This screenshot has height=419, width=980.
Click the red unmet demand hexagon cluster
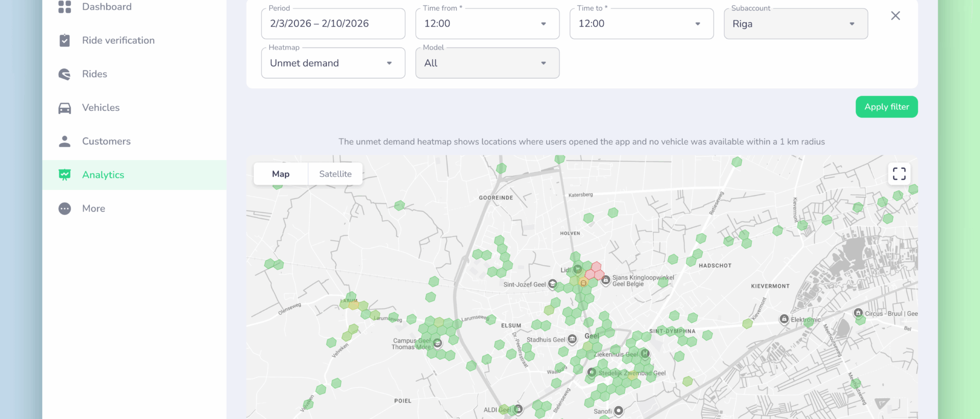coord(595,271)
